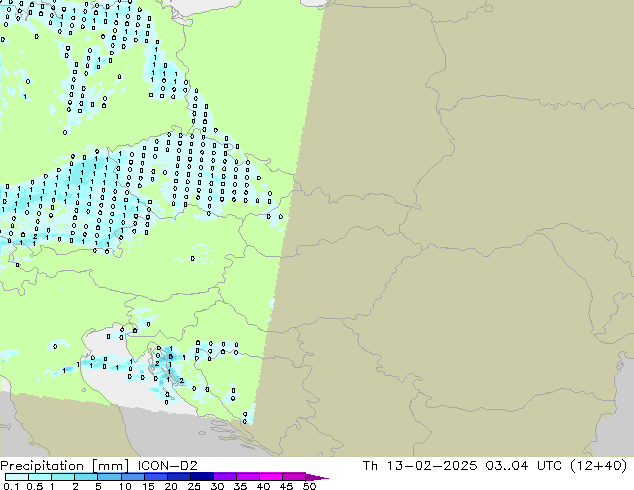
Task: Click the '40' legend label
Action: [263, 486]
